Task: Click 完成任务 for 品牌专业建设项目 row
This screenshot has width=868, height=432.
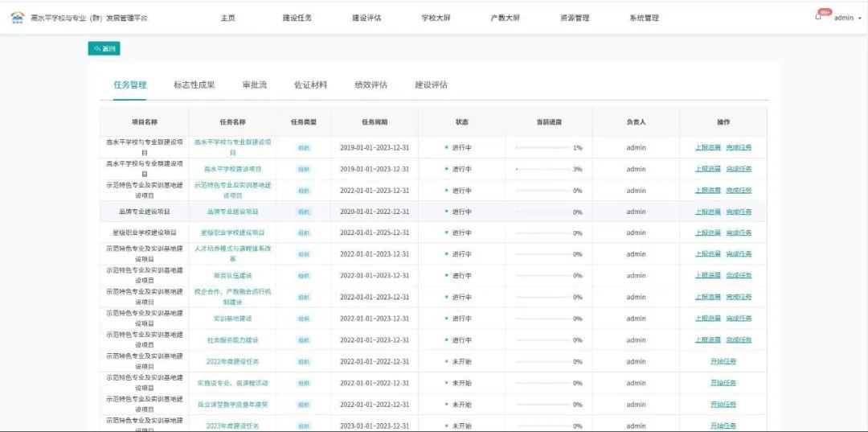Action: (739, 212)
